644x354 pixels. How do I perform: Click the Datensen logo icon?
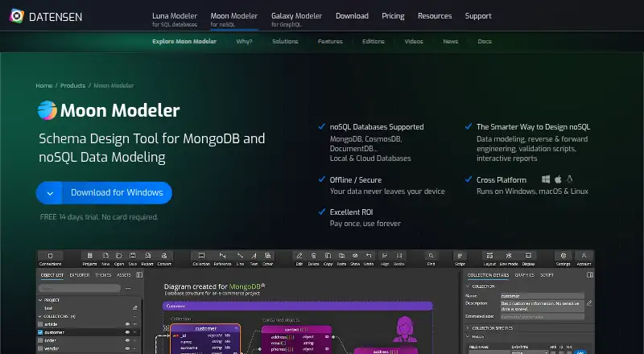pyautogui.click(x=17, y=16)
